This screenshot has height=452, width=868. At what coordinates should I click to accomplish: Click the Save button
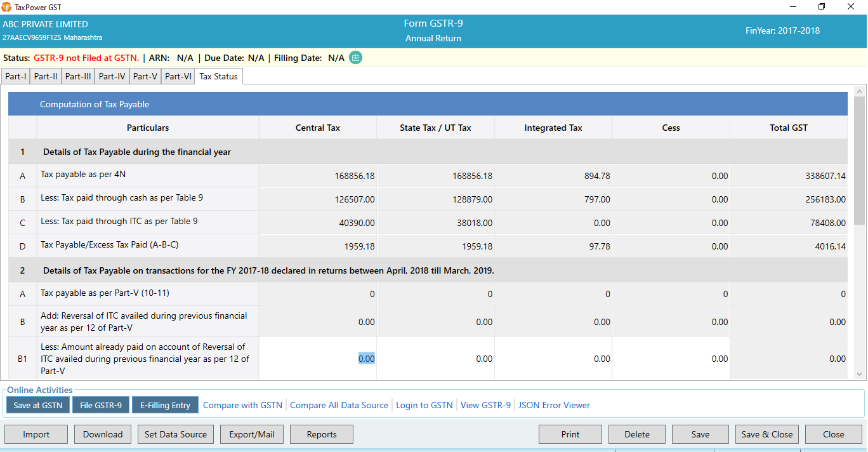click(700, 434)
